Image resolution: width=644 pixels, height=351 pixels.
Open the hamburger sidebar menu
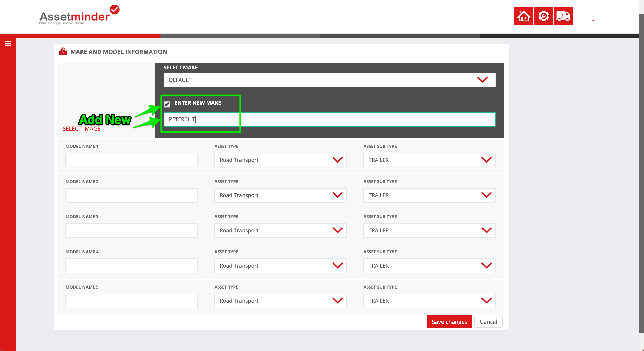(x=8, y=44)
